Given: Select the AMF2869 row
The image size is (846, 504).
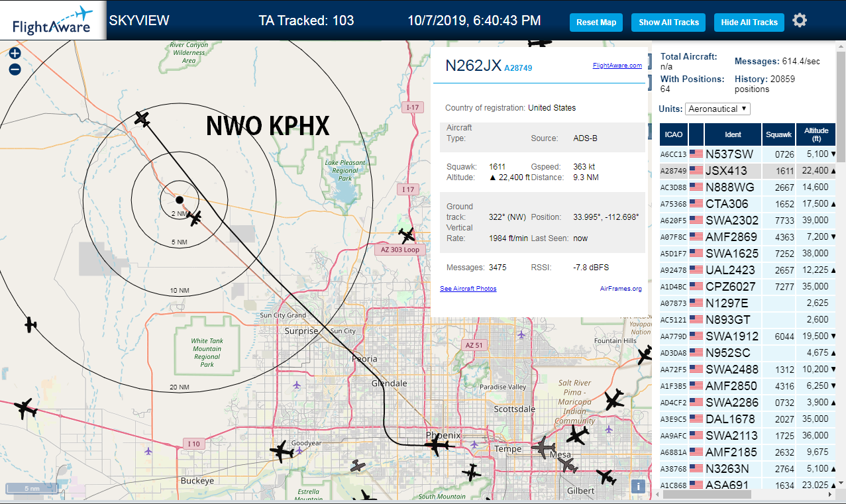Looking at the screenshot, I should [x=748, y=236].
